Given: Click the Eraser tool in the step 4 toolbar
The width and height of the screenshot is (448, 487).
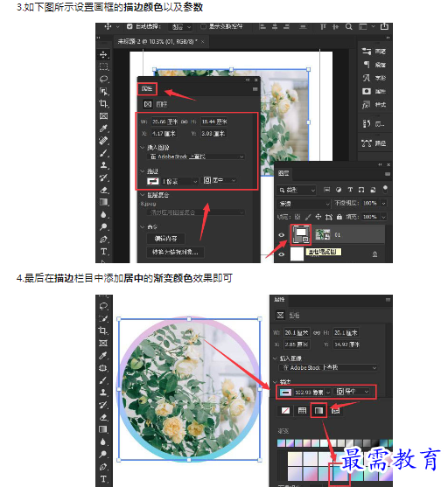Looking at the screenshot, I should tap(103, 417).
